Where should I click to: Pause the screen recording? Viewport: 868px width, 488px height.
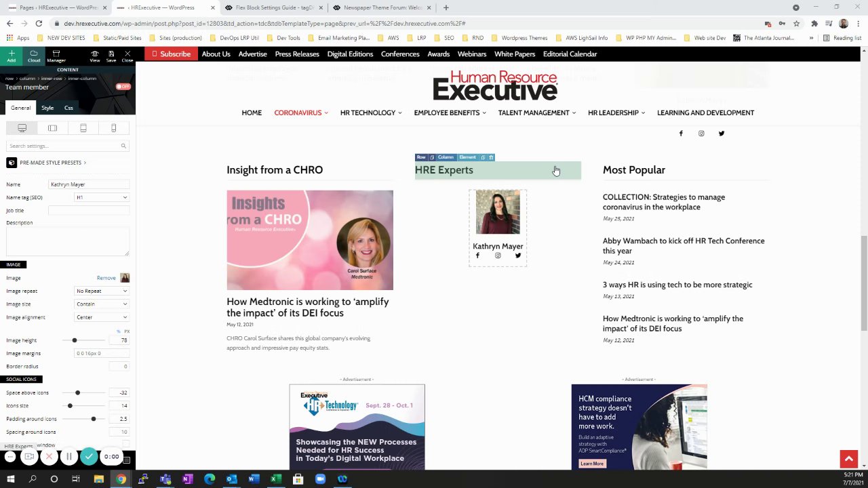[x=68, y=457]
